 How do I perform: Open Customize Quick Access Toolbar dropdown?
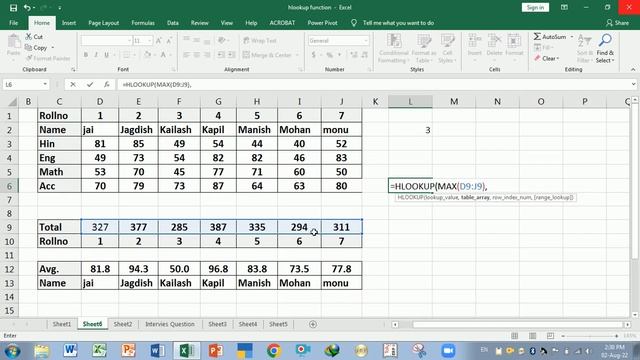click(x=60, y=8)
